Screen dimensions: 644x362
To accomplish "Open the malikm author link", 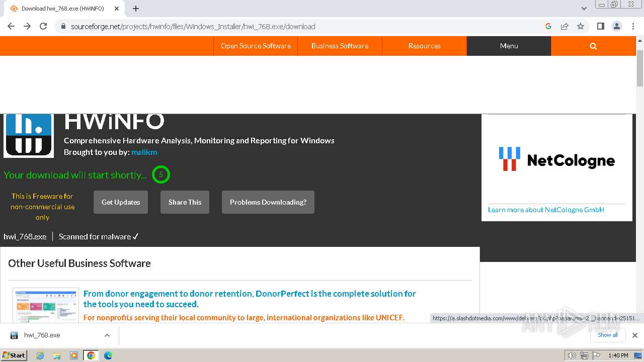I will click(x=144, y=152).
